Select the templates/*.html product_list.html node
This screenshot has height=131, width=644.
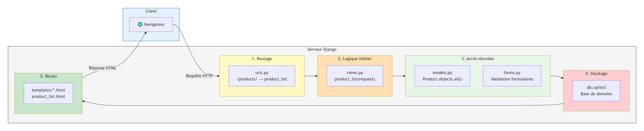click(x=49, y=93)
